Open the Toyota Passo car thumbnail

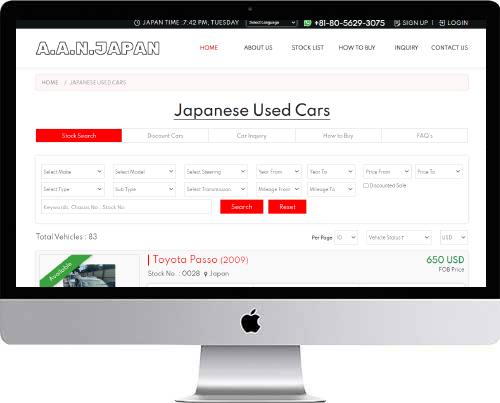[89, 275]
